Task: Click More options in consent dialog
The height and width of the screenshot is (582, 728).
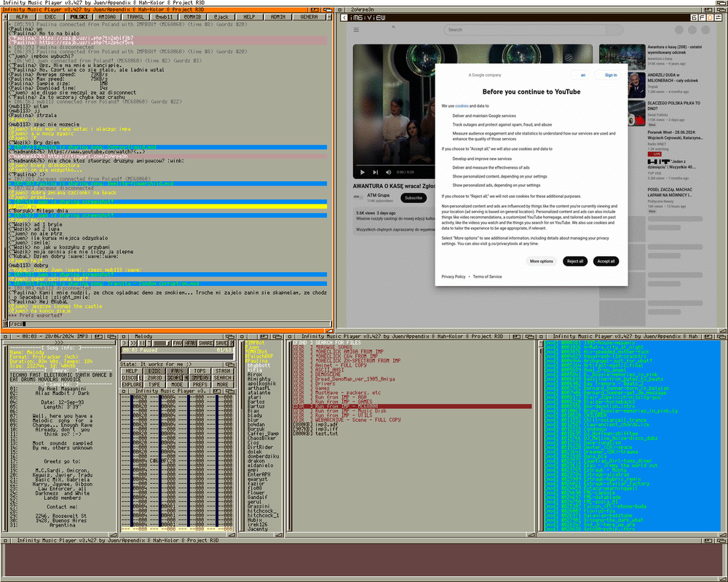Action: (542, 261)
